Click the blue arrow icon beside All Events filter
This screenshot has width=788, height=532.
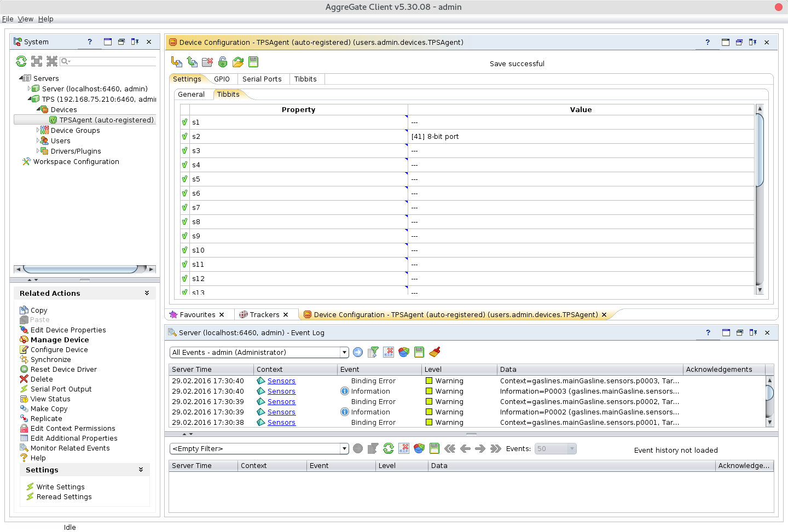[358, 352]
